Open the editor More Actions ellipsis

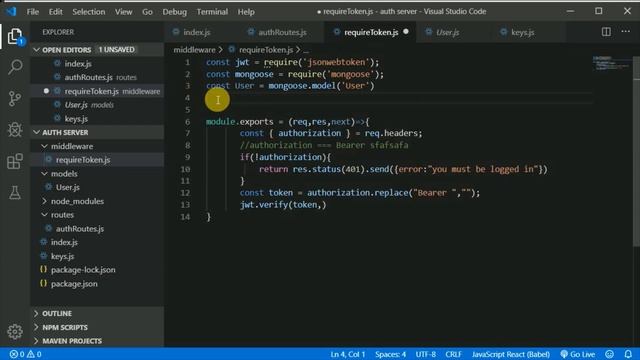(x=625, y=31)
